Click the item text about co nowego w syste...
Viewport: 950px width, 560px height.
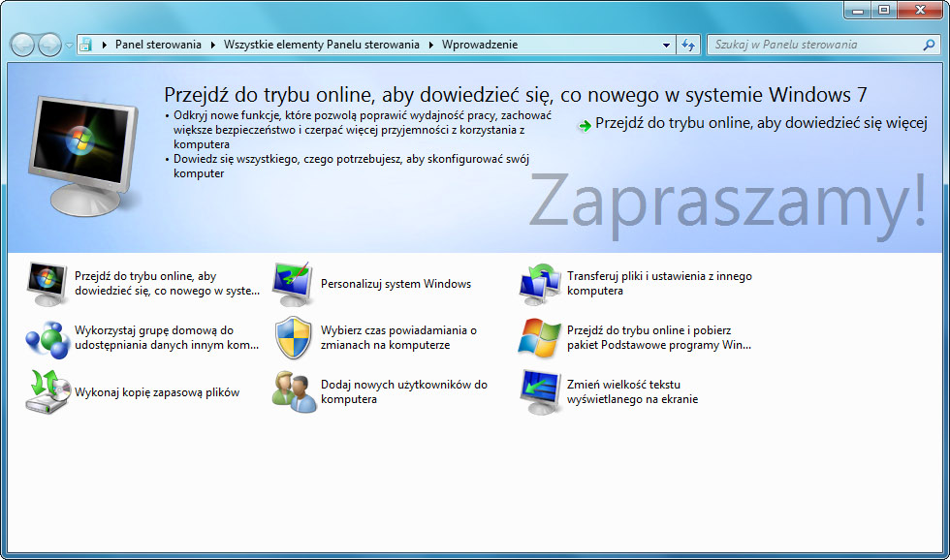pos(167,283)
